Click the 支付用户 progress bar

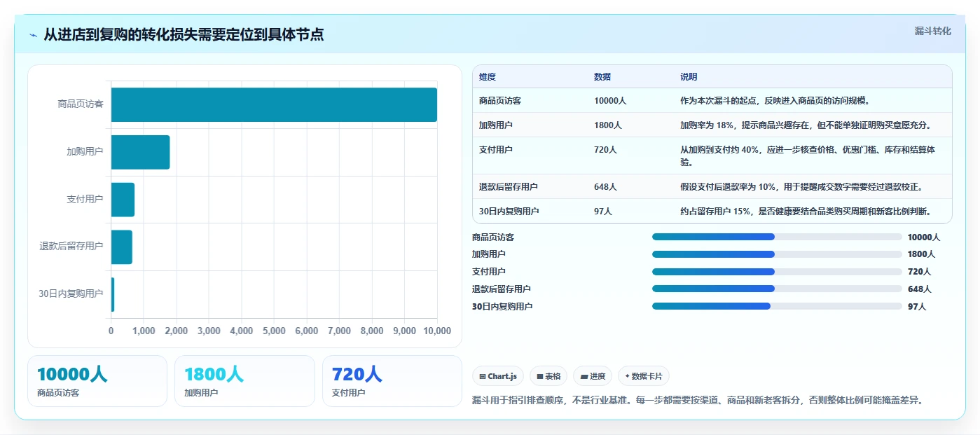click(777, 272)
